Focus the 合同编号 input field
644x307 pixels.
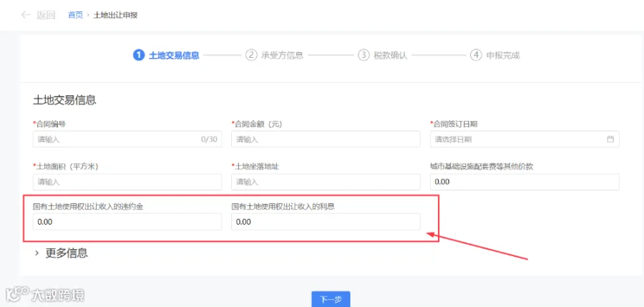click(x=127, y=140)
